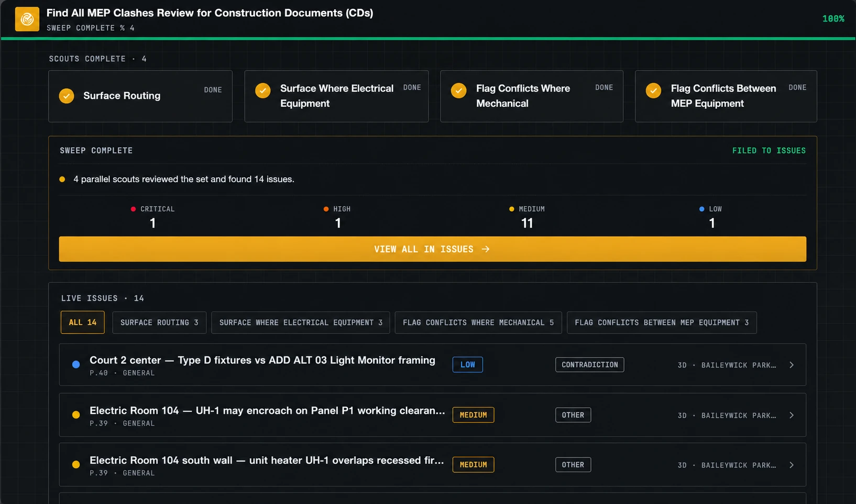Click the High count of 1

(x=338, y=223)
